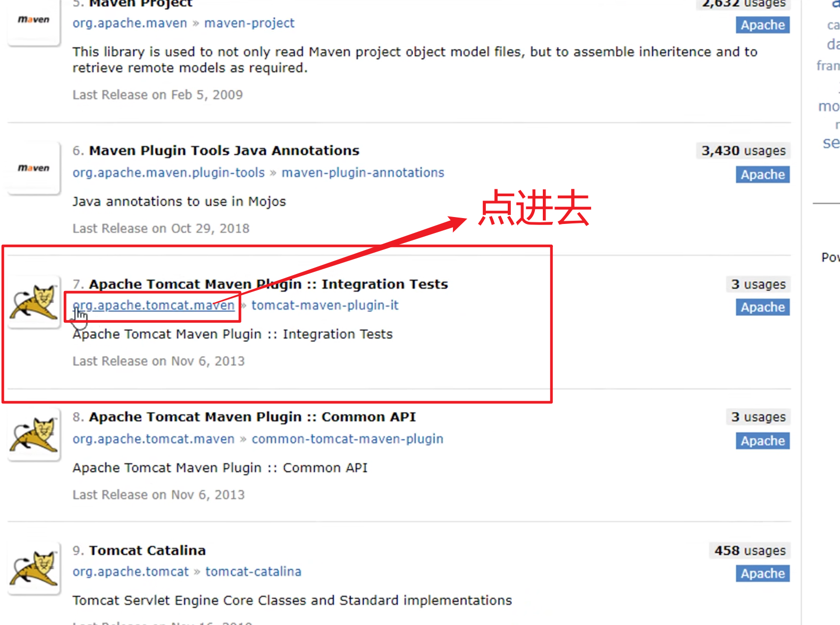Click 458 usages count
This screenshot has width=840, height=625.
(750, 551)
